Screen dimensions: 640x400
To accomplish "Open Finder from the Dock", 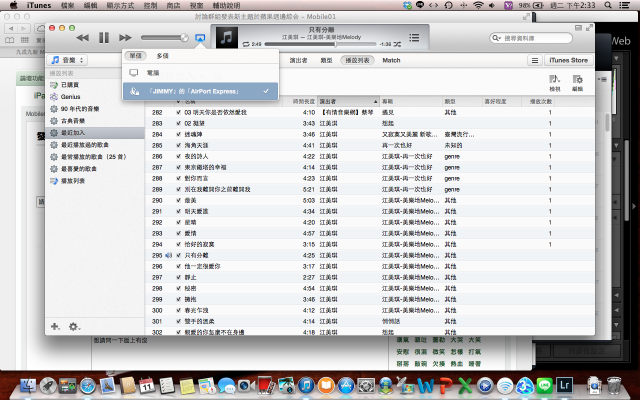I will coord(28,386).
